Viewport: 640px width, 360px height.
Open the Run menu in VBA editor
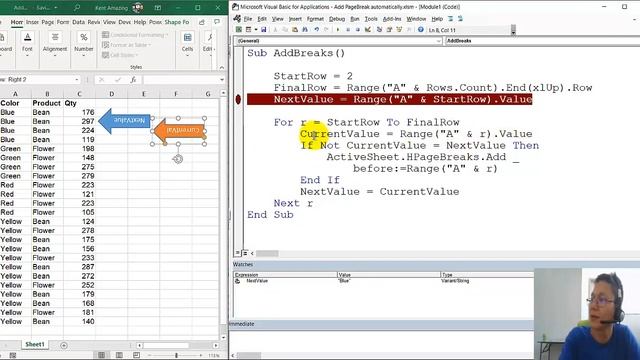[355, 19]
